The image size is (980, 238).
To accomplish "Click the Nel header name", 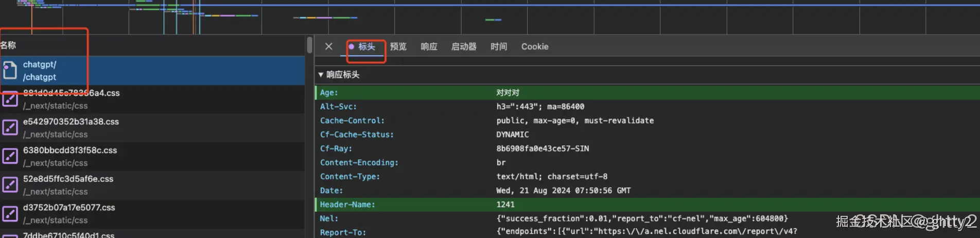I will [x=329, y=218].
